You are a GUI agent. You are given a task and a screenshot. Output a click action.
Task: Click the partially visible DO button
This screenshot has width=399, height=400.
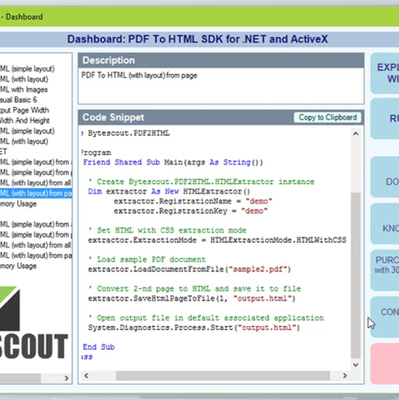(x=385, y=177)
